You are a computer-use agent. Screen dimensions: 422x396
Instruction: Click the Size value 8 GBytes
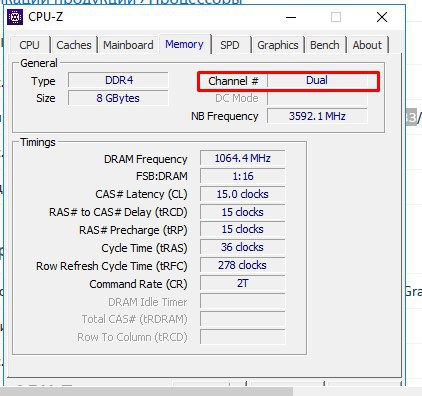click(x=118, y=98)
